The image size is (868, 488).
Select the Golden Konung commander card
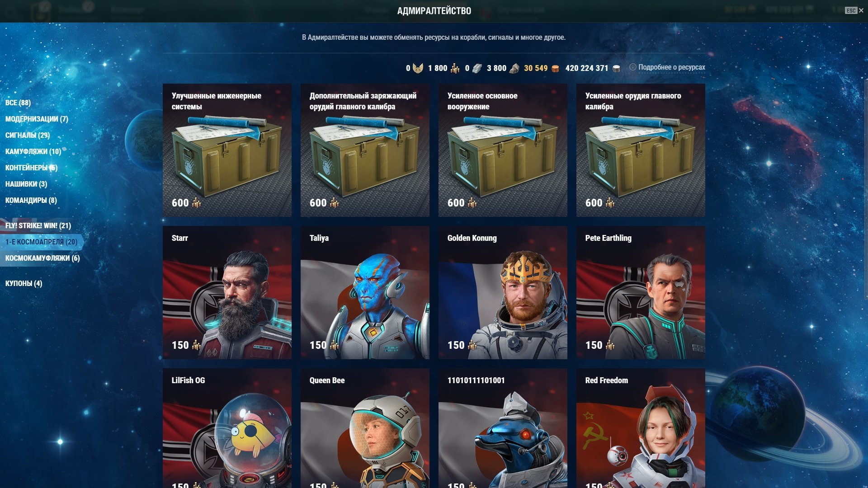(x=503, y=292)
